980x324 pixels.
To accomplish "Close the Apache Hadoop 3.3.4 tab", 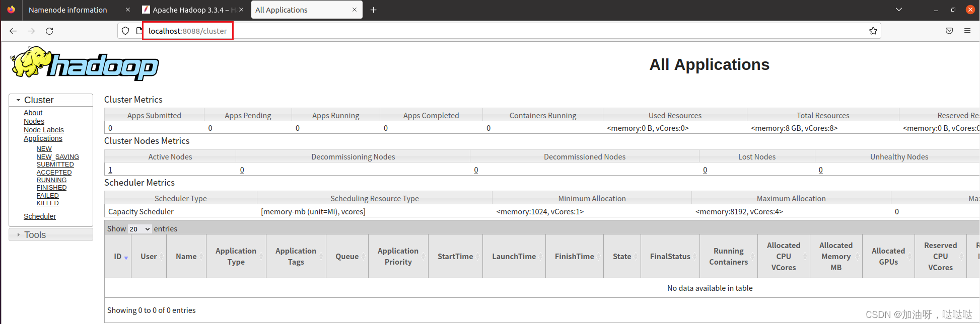I will coord(242,10).
